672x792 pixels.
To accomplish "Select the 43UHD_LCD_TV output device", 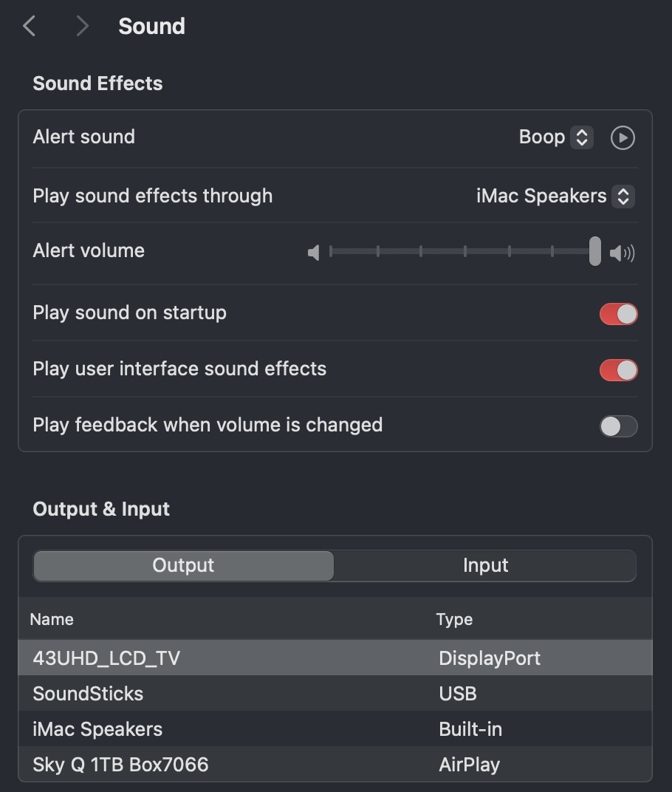I will point(106,658).
